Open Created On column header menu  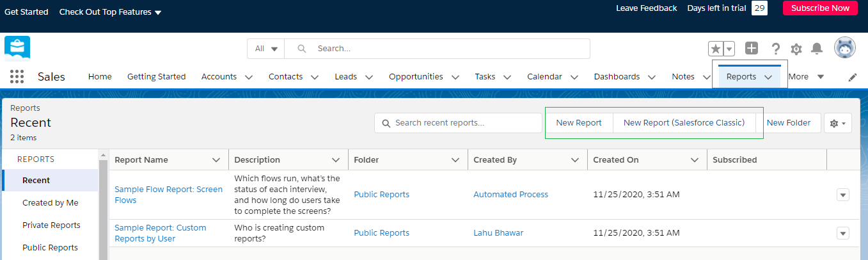pyautogui.click(x=694, y=160)
